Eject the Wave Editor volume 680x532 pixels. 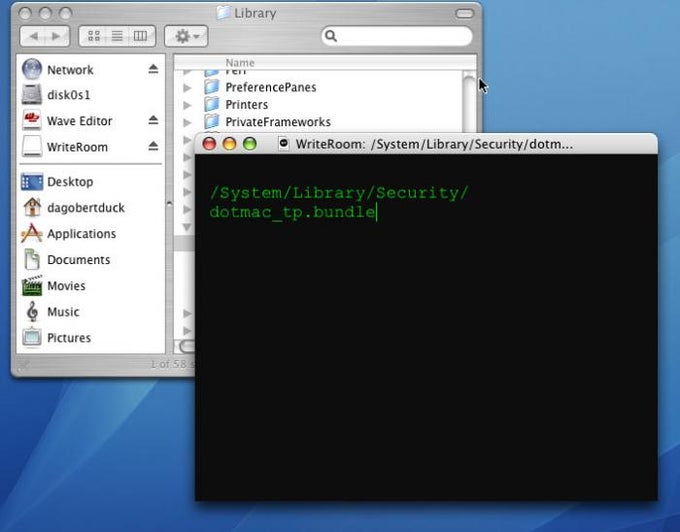pos(153,120)
